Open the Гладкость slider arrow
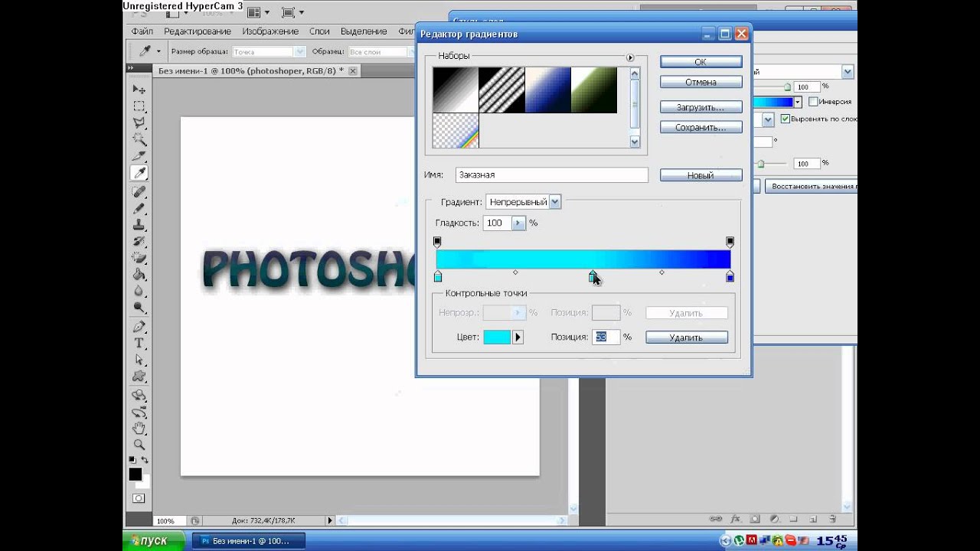 click(518, 223)
